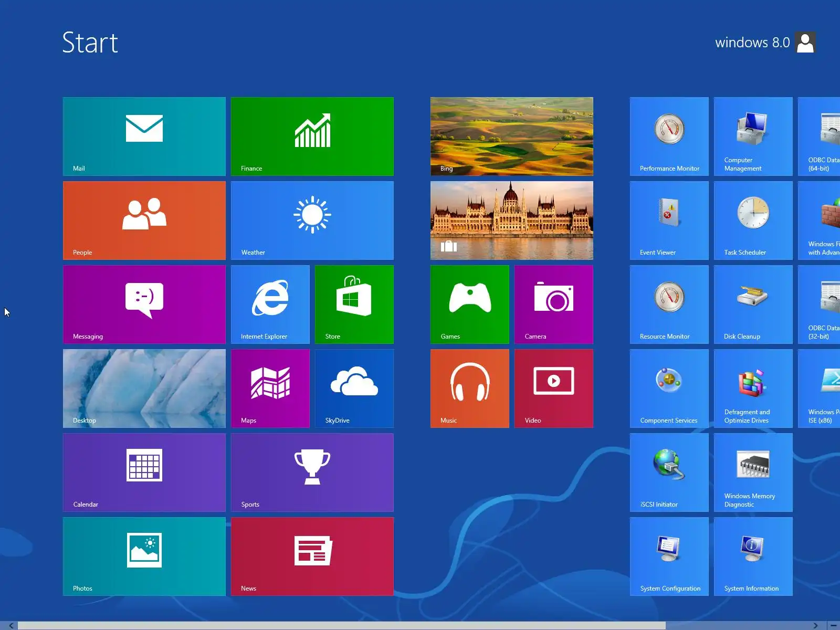840x630 pixels.
Task: Launch Task Scheduler tile
Action: click(x=753, y=220)
